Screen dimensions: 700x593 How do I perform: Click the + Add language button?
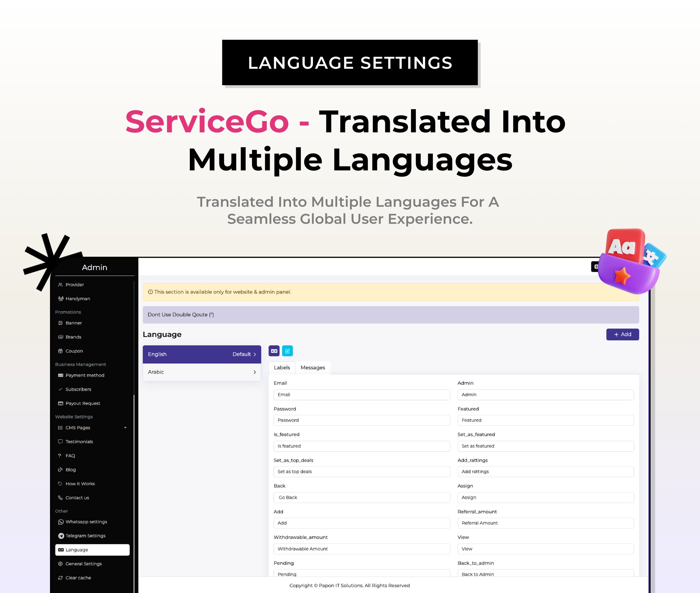click(622, 335)
